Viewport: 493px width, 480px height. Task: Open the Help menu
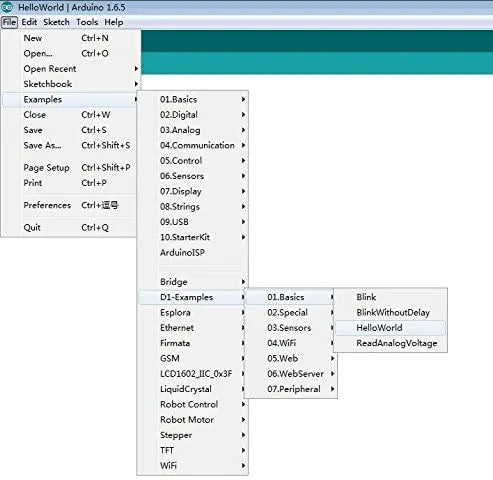pos(114,22)
